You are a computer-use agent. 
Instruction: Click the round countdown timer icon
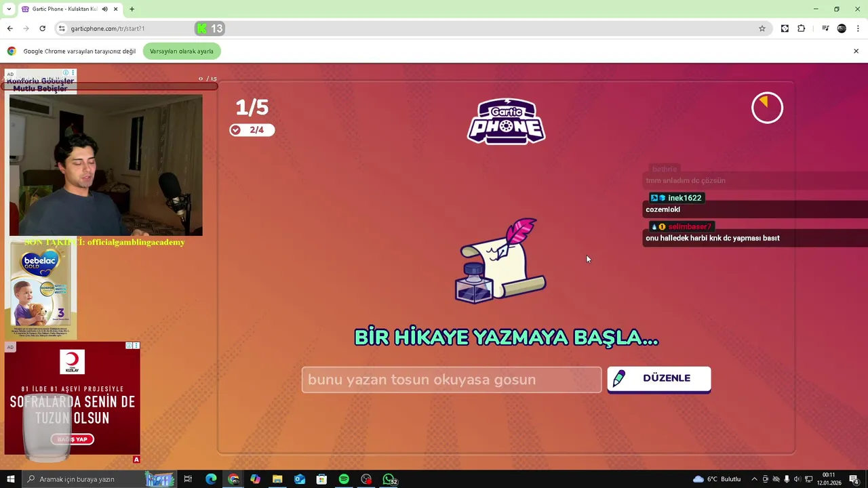pyautogui.click(x=767, y=108)
